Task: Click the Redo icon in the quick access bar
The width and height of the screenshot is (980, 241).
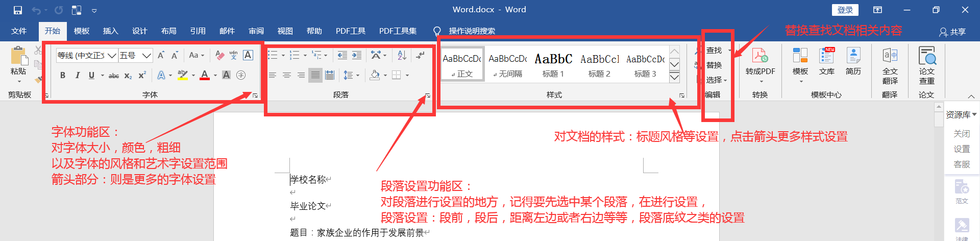Action: tap(59, 10)
